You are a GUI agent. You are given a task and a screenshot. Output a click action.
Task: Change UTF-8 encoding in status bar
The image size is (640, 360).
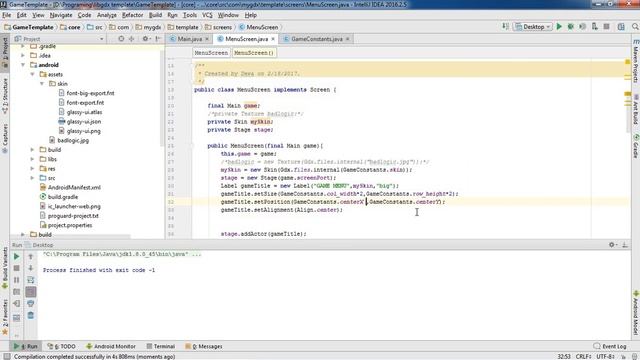[x=605, y=356]
